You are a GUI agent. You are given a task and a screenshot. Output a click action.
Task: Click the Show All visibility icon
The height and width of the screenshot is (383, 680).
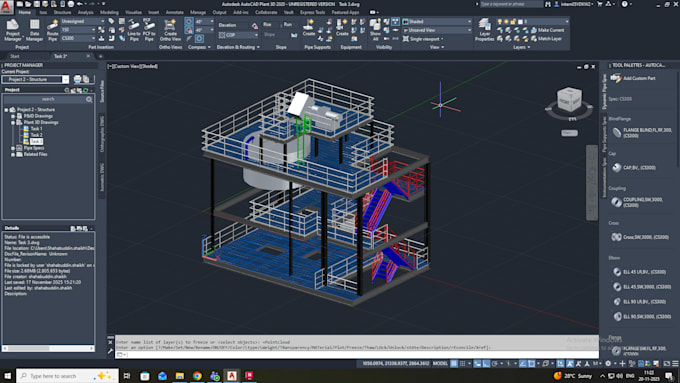376,30
